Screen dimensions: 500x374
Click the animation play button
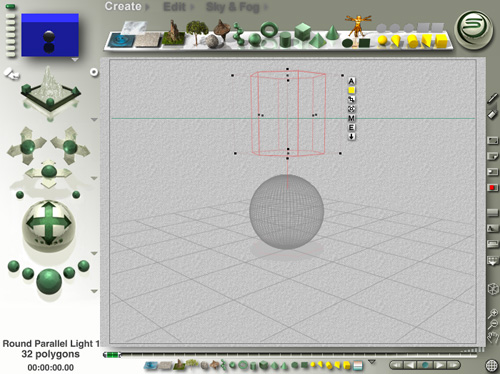coord(439,365)
